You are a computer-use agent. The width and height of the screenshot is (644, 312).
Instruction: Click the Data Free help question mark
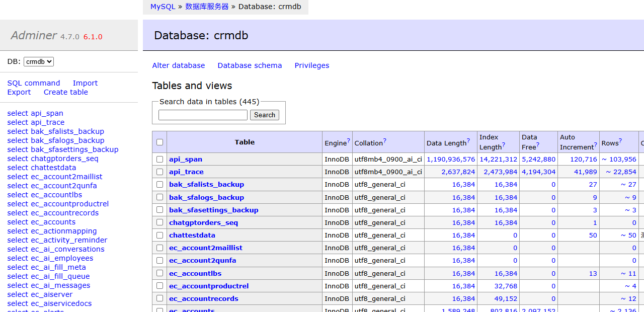[538, 144]
